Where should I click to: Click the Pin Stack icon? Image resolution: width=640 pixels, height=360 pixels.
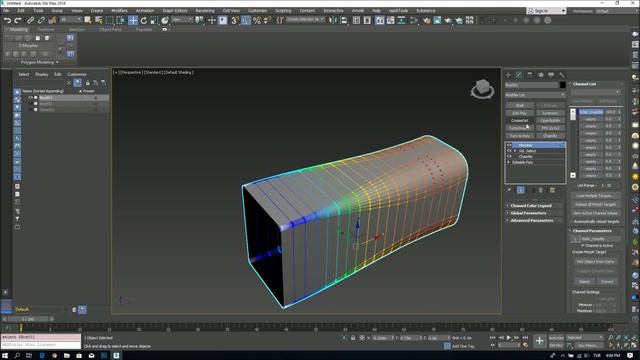(509, 190)
